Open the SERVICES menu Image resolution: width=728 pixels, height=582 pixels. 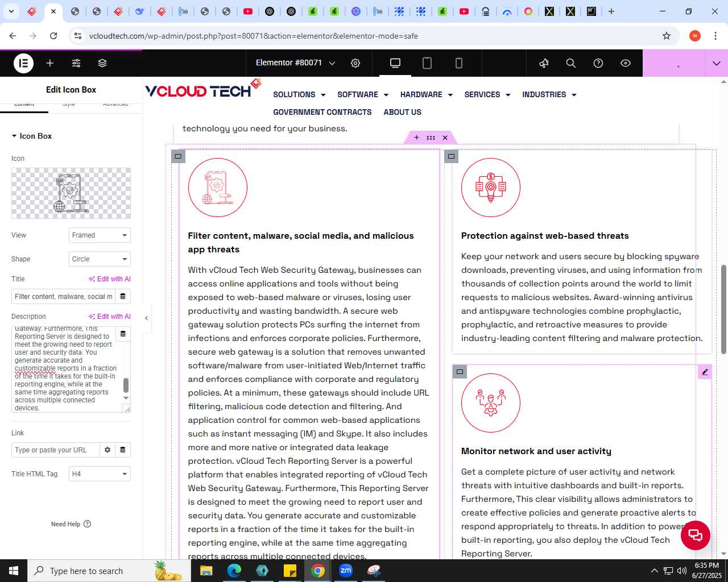tap(487, 94)
